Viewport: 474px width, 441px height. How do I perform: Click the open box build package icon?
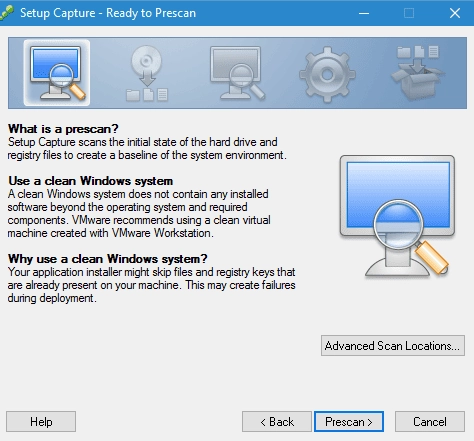(418, 73)
